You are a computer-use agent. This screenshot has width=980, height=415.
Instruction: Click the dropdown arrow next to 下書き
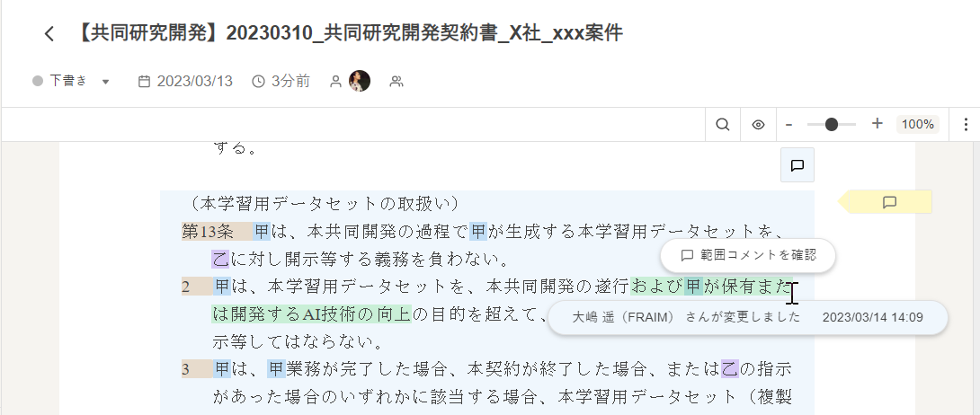point(105,82)
